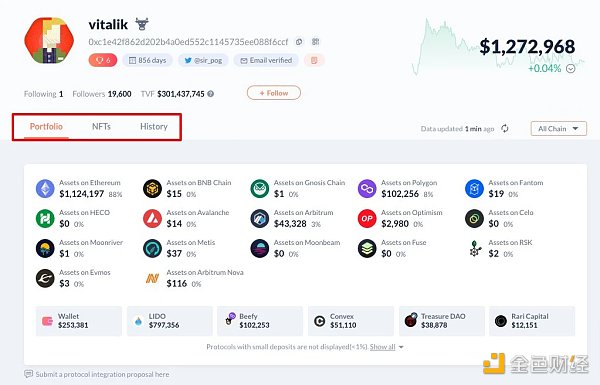
Task: Click the vitalik profile avatar
Action: pos(49,40)
